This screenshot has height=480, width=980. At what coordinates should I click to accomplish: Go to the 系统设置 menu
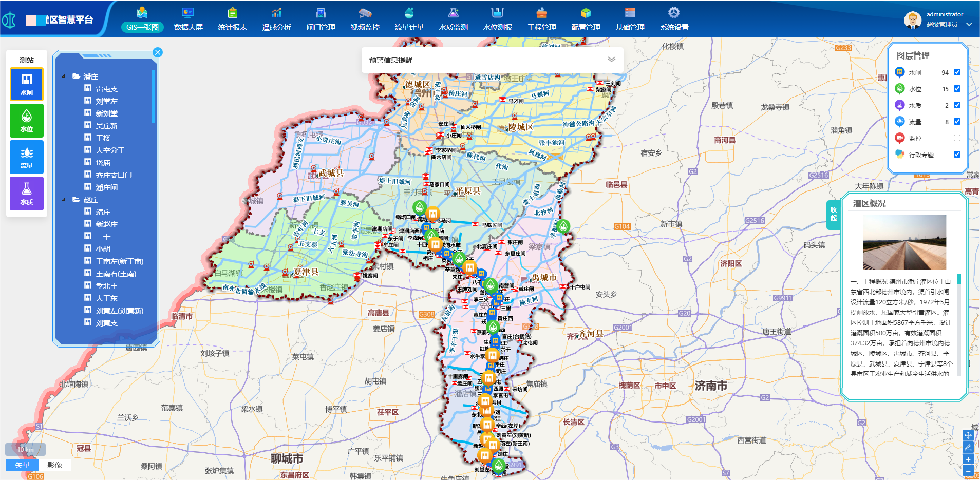tap(674, 20)
